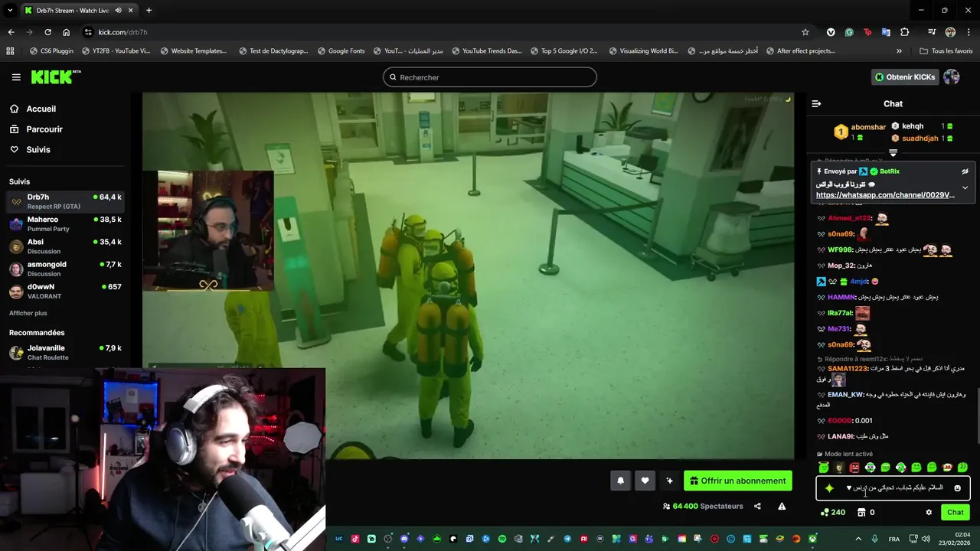Open Xbox app on taskbar

coord(812,539)
